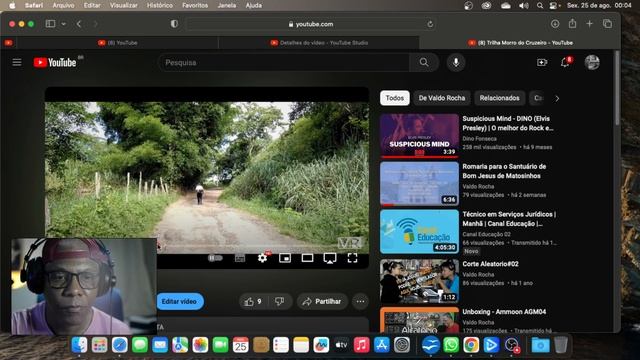640x360 pixels.
Task: Open the three-dots more actions button
Action: pos(360,302)
